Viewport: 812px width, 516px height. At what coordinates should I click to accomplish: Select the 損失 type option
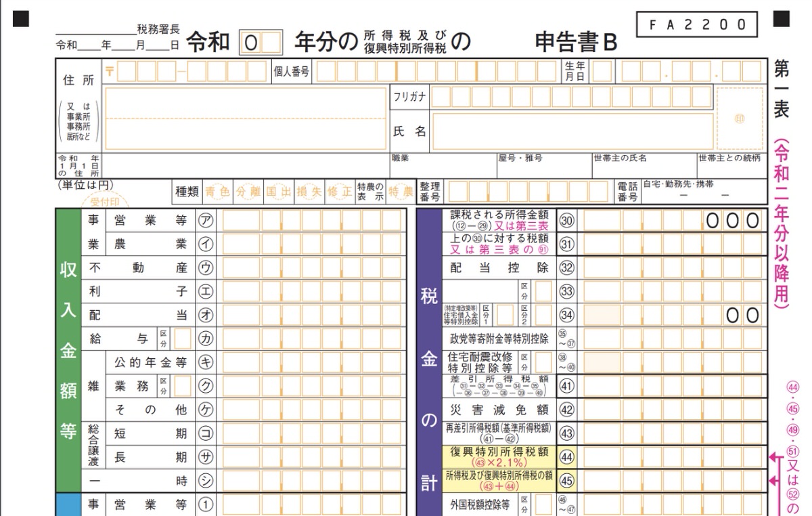point(309,192)
